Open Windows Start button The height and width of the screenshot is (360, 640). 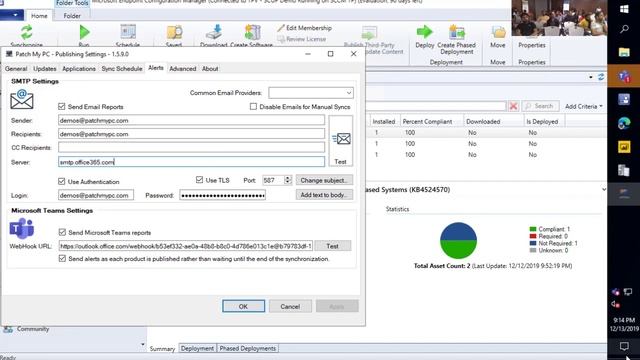pyautogui.click(x=624, y=9)
